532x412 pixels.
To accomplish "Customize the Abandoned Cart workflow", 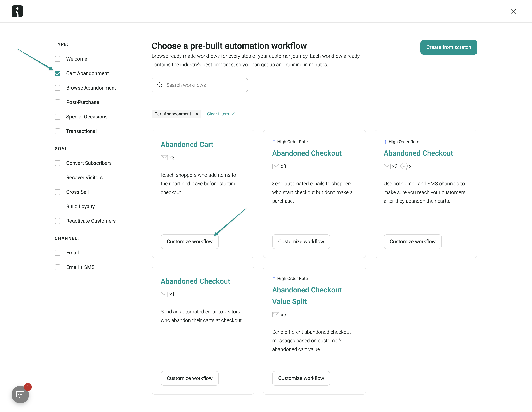I will pyautogui.click(x=189, y=241).
